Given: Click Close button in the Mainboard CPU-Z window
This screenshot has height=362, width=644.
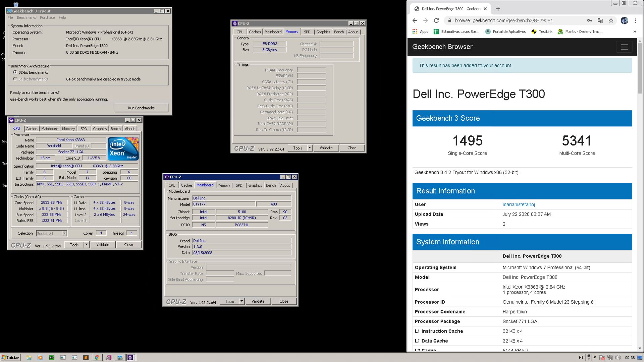Looking at the screenshot, I should click(x=284, y=301).
